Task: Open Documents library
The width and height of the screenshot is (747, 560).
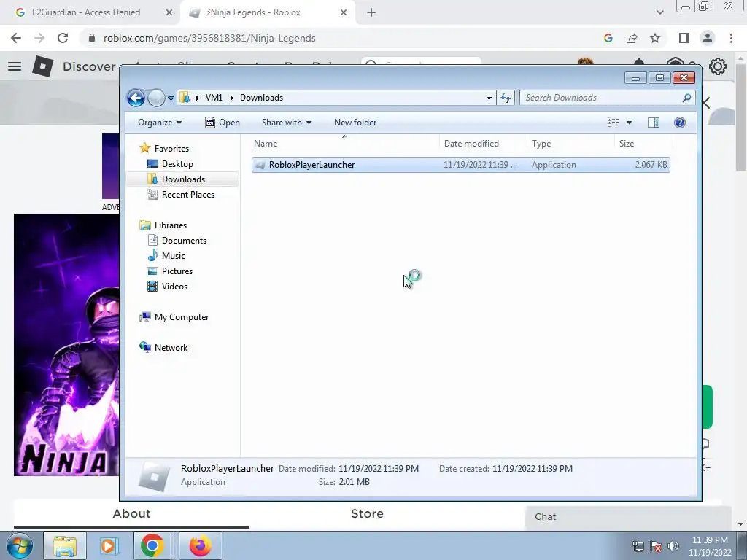Action: 177,241
